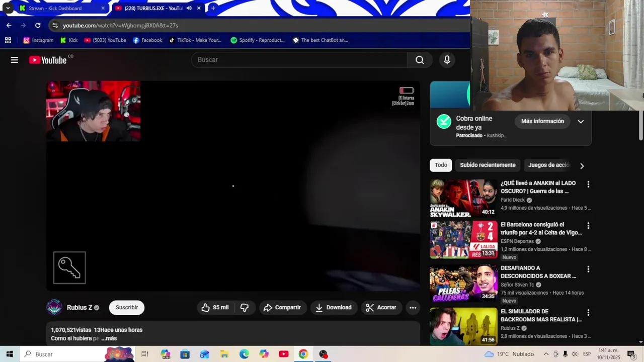
Task: Open the TikTok bookmark
Action: (x=195, y=40)
